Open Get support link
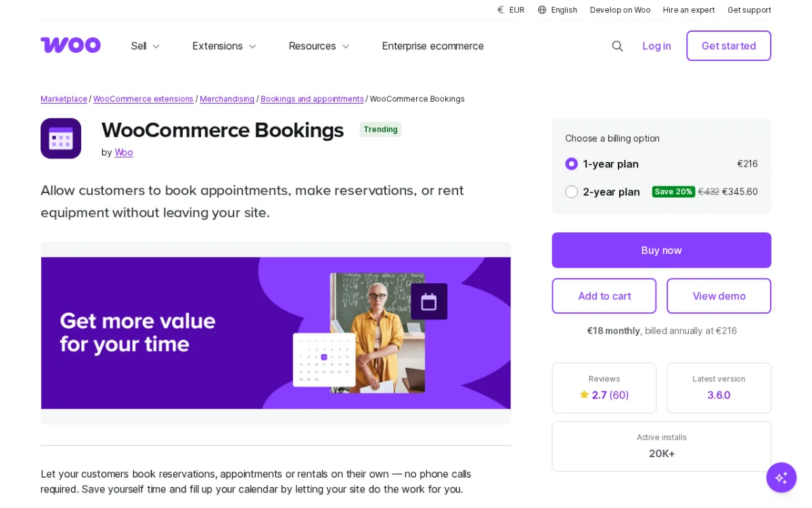 pyautogui.click(x=749, y=10)
